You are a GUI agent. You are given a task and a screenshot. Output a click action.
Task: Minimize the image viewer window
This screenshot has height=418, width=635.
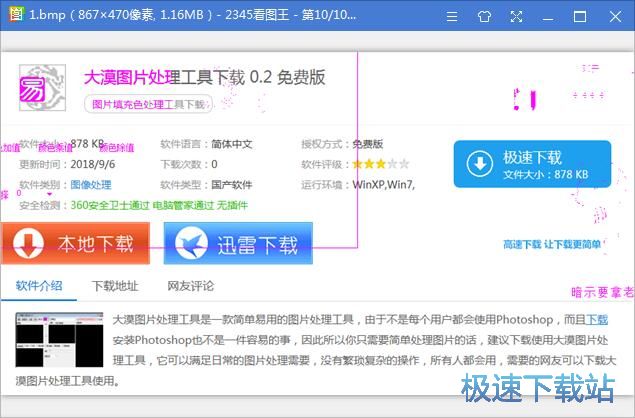(548, 17)
